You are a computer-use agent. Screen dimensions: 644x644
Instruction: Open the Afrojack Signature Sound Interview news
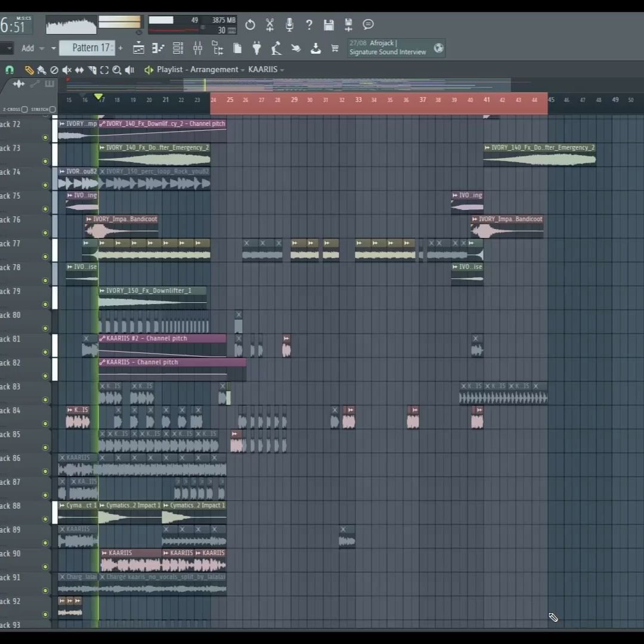coord(388,48)
